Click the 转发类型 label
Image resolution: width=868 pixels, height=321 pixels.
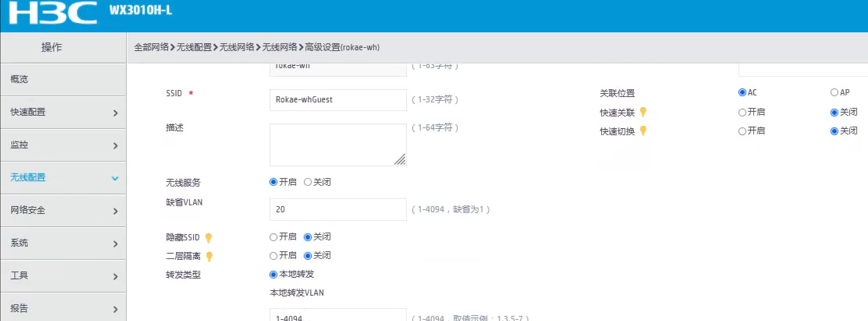point(183,275)
